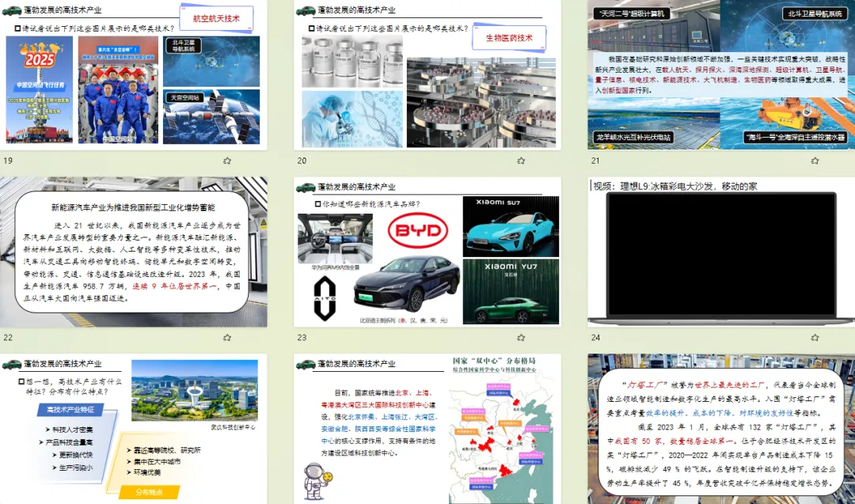
Task: Click slide number 19 label
Action: click(x=8, y=161)
